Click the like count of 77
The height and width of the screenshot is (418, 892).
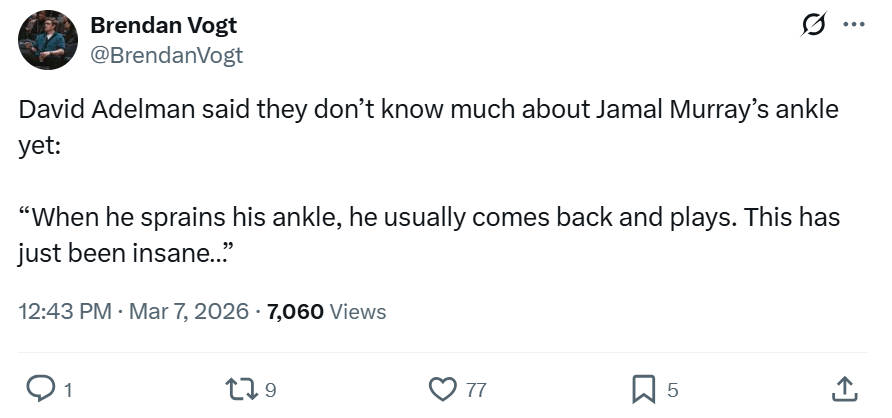point(475,389)
